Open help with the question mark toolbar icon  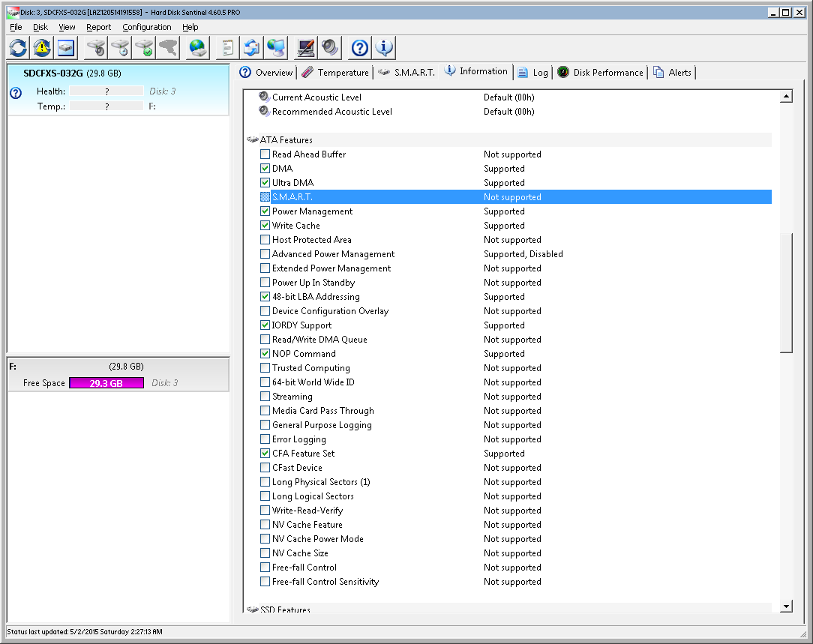[360, 48]
